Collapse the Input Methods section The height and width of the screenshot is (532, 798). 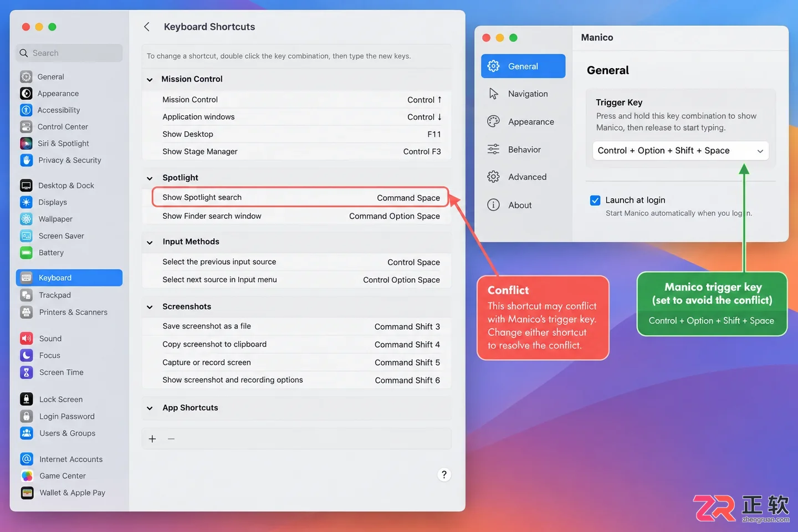pyautogui.click(x=150, y=243)
